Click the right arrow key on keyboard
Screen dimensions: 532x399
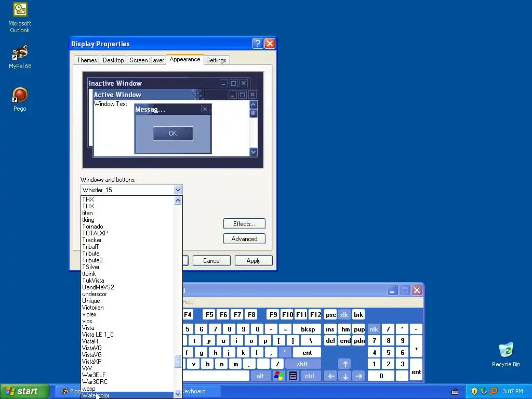(359, 376)
